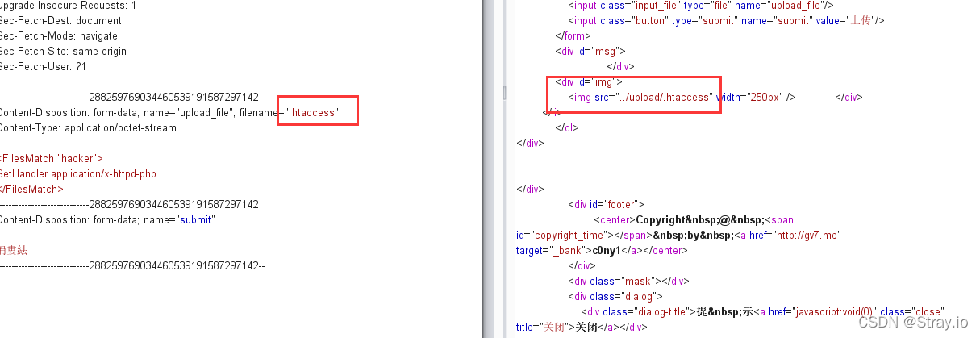Click the final boundary line ending with --
This screenshot has width=980, height=338.
click(x=132, y=265)
